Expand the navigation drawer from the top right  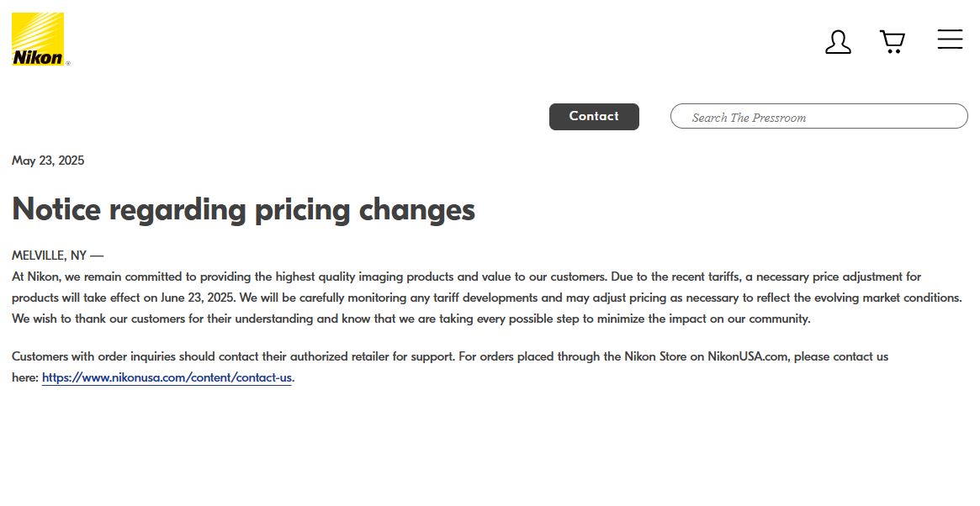(x=950, y=39)
